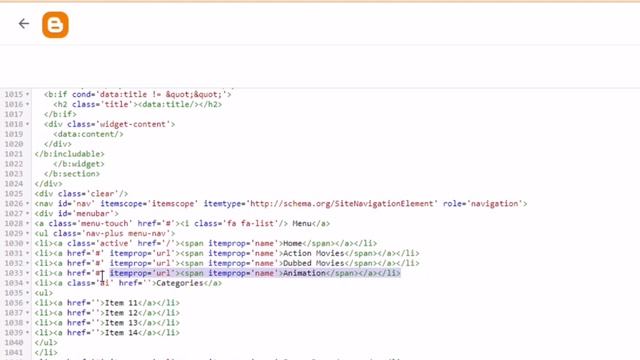Place cursor on 'Dubbed Movies' text

(x=313, y=263)
